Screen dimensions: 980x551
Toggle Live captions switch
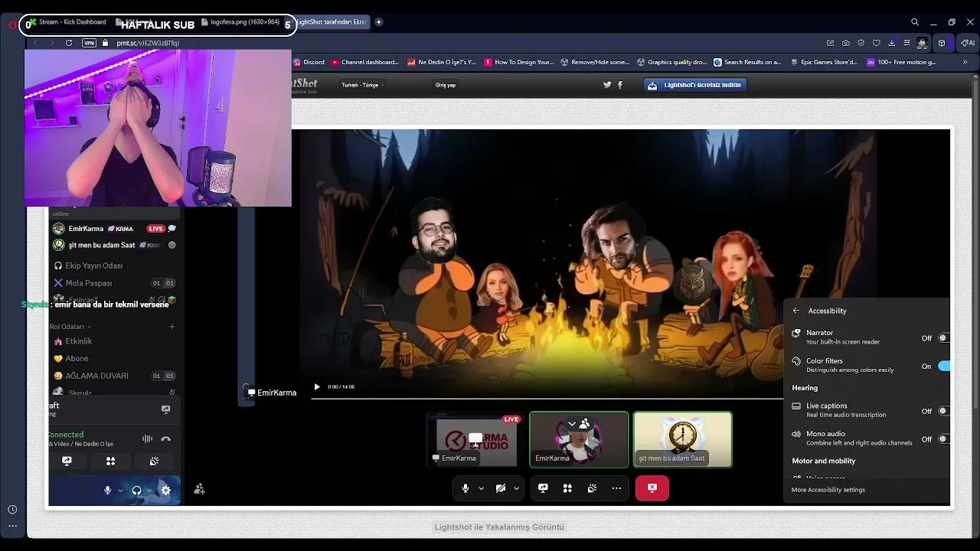click(942, 411)
